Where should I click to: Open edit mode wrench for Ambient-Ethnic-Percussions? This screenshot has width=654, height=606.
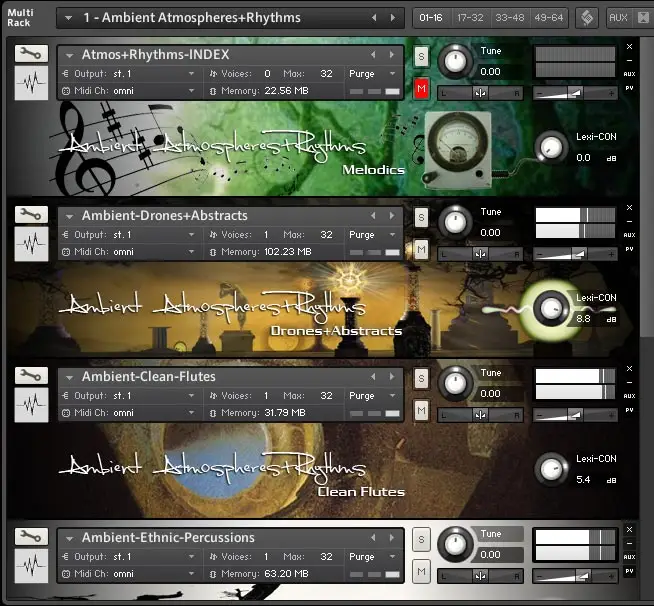(x=31, y=536)
